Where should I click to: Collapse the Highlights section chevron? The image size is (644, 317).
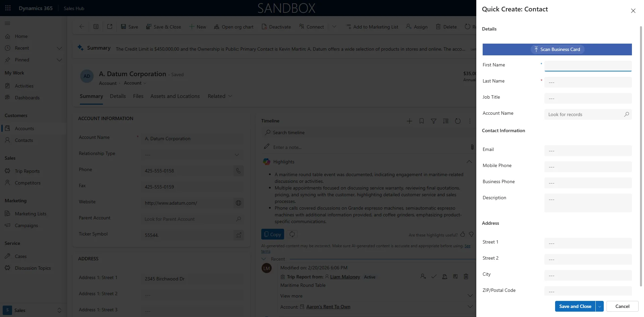coord(469,162)
